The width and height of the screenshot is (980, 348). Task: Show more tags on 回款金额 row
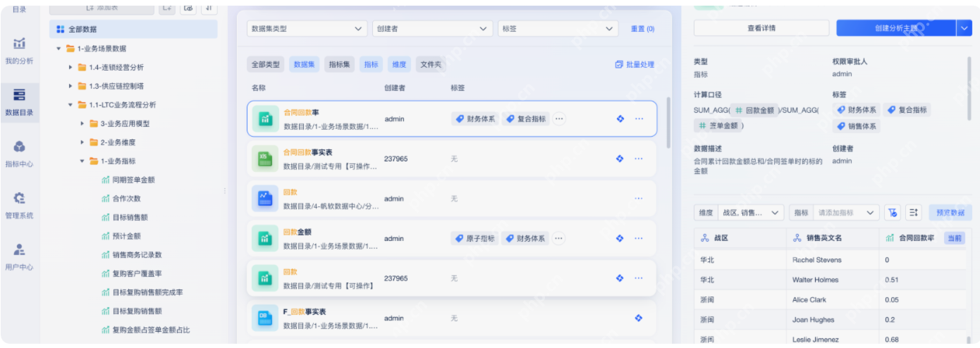[x=559, y=238]
